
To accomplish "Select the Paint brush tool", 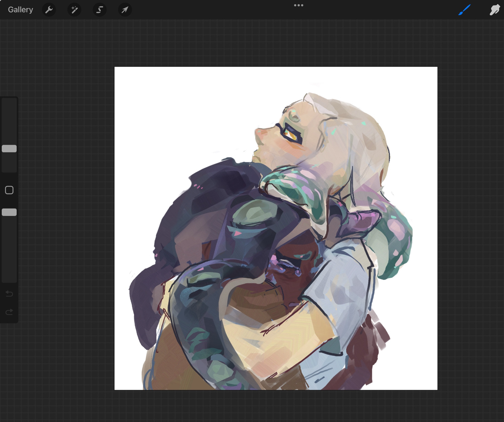I will pyautogui.click(x=464, y=10).
